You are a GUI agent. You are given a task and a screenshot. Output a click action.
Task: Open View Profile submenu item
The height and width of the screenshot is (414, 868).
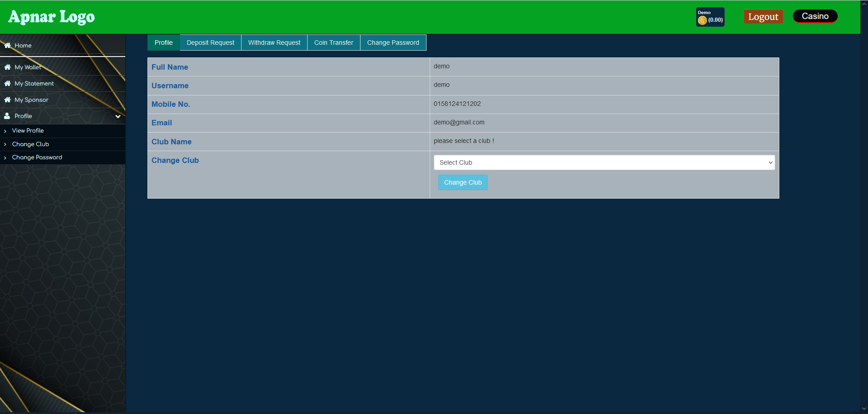tap(28, 130)
